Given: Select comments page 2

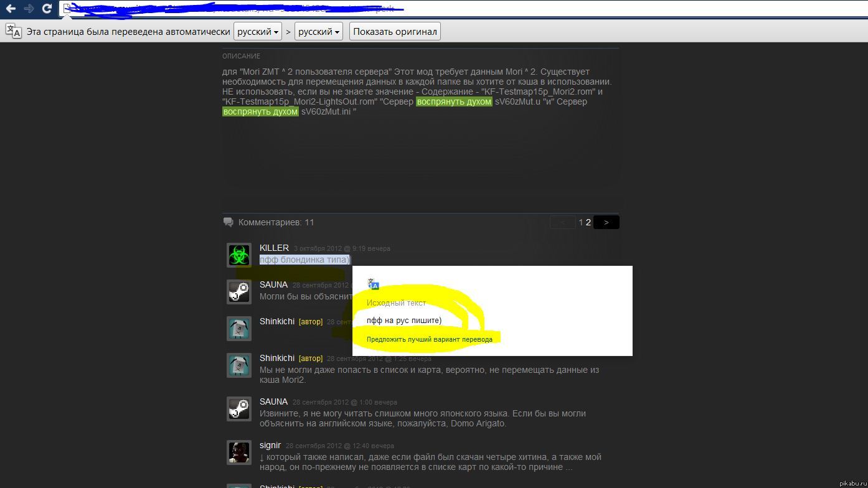Looking at the screenshot, I should (588, 222).
